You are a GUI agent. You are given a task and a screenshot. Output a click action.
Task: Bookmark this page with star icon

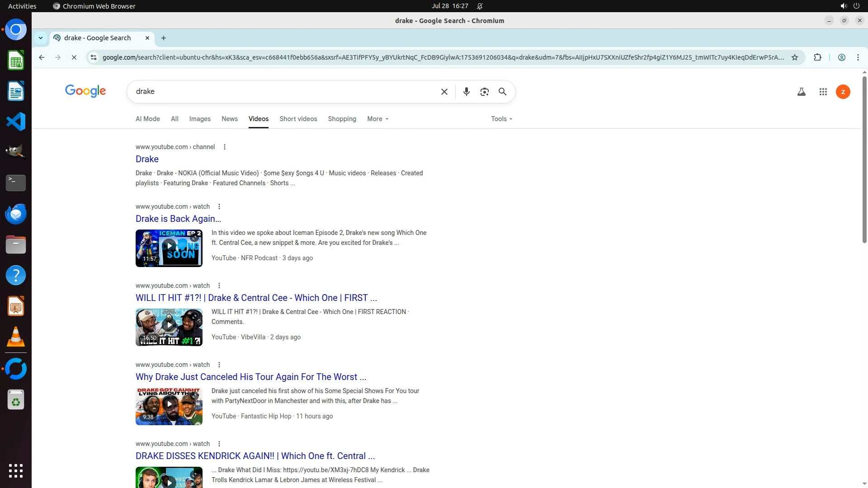click(795, 57)
